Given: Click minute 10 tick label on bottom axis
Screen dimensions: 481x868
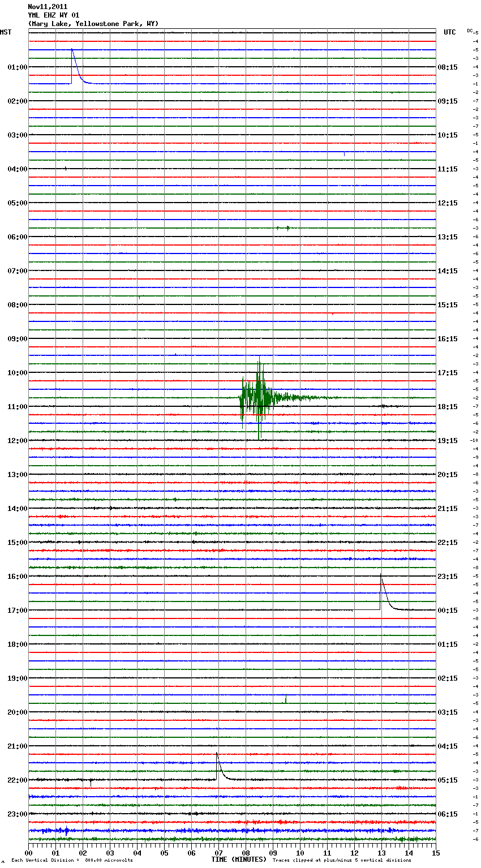Looking at the screenshot, I should 300,853.
